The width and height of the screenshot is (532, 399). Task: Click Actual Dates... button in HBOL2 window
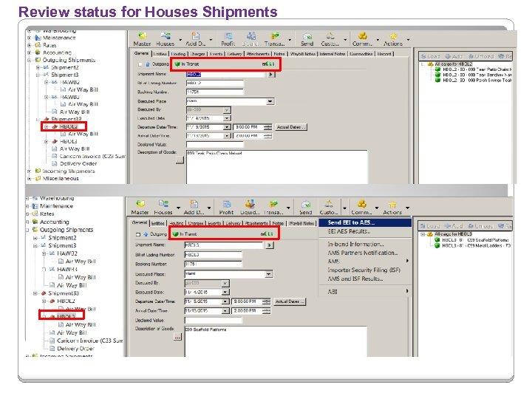point(291,127)
